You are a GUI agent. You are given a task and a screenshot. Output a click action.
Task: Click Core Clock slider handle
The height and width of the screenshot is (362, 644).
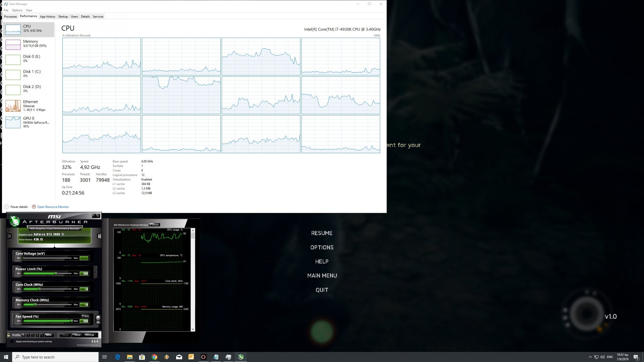tap(39, 289)
